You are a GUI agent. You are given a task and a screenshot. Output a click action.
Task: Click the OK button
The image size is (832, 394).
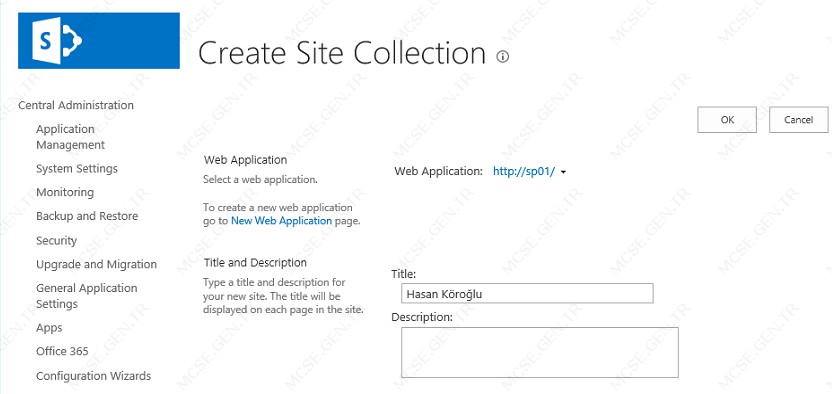(727, 120)
